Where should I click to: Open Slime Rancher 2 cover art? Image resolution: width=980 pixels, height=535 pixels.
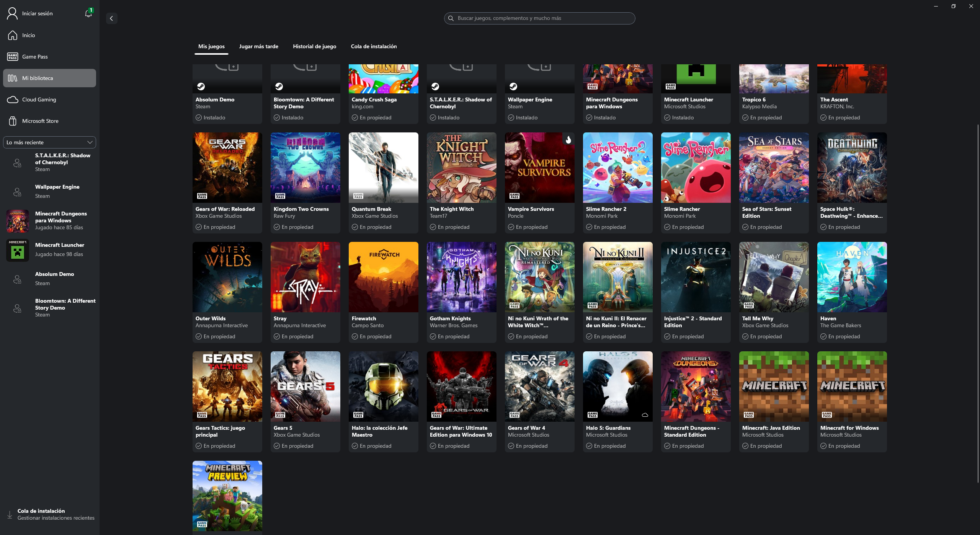[618, 168]
